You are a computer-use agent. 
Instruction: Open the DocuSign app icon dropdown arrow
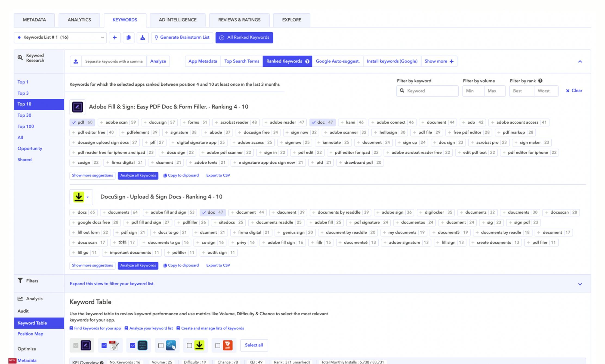(88, 197)
